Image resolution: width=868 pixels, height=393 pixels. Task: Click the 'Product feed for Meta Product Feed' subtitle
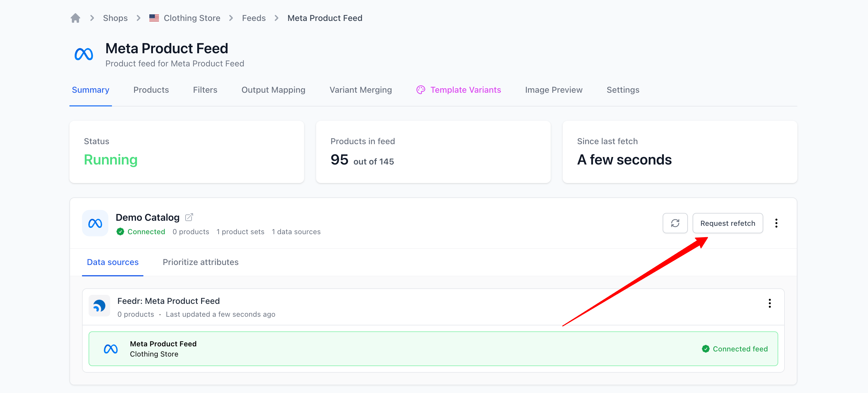click(x=174, y=63)
